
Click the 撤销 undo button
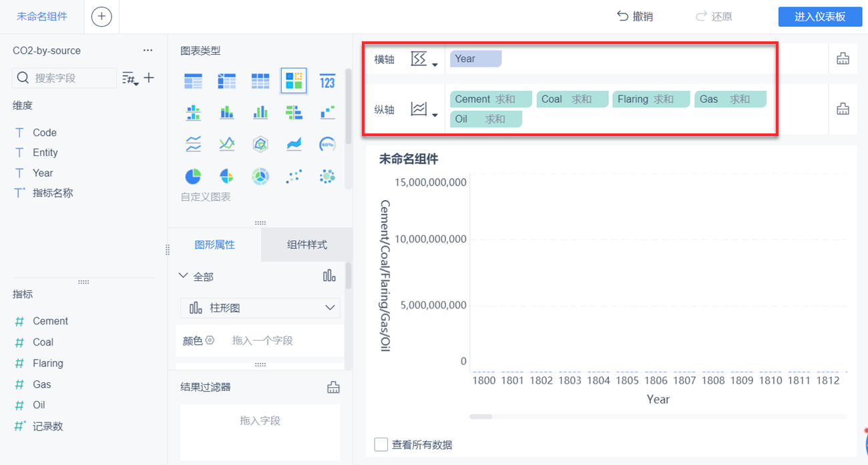tap(634, 16)
